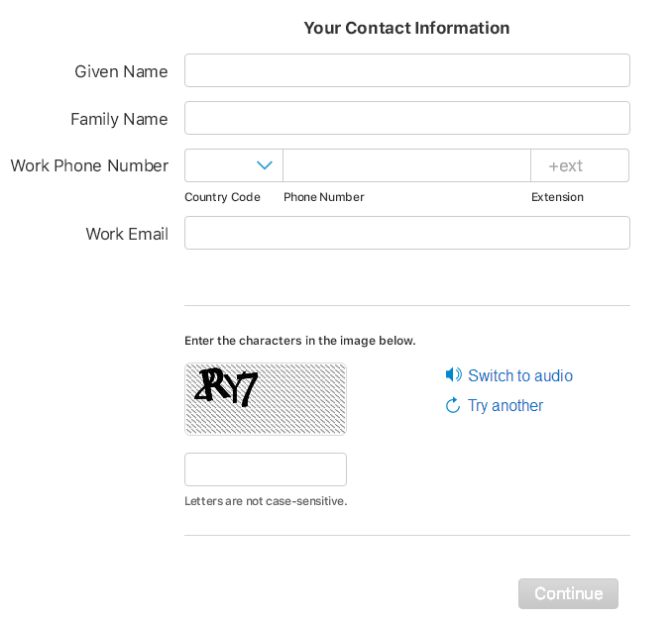
Task: Click the Your Contact Information heading
Action: pyautogui.click(x=407, y=28)
